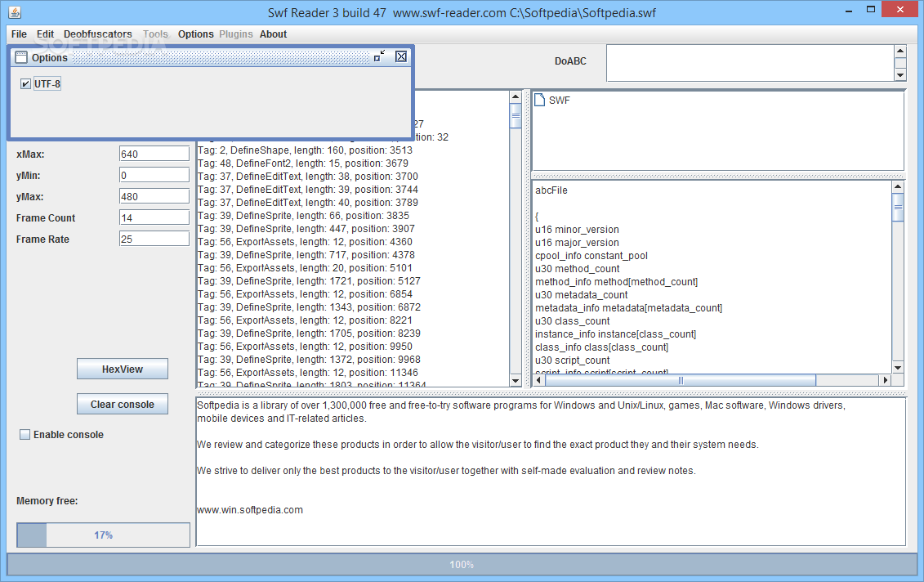Click left arrow of abcFile horizontal scrollbar
Screen dimensions: 924x582
[x=538, y=380]
